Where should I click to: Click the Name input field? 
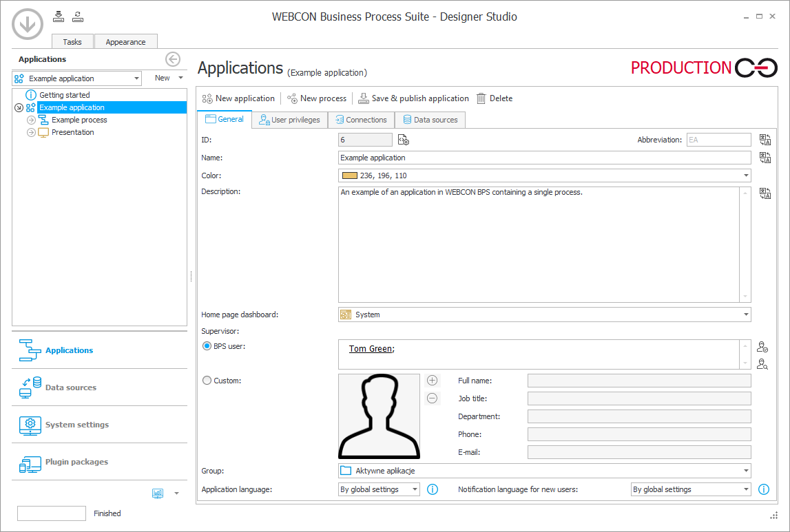(x=544, y=158)
